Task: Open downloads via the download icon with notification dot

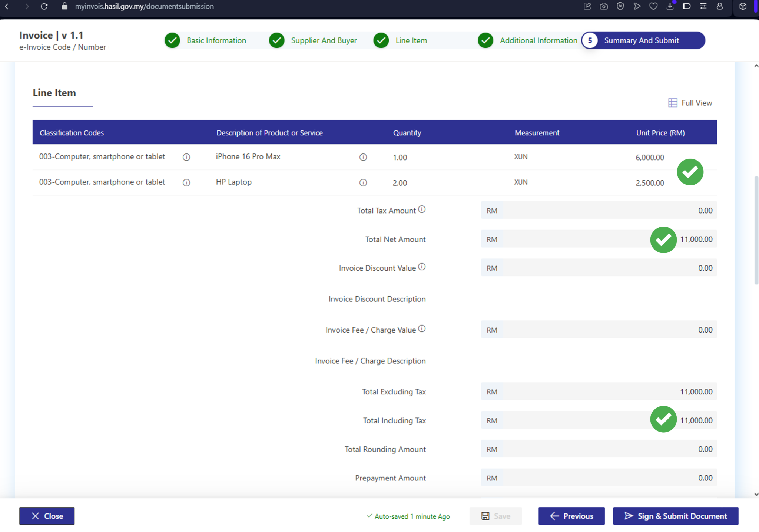Action: 670,6
